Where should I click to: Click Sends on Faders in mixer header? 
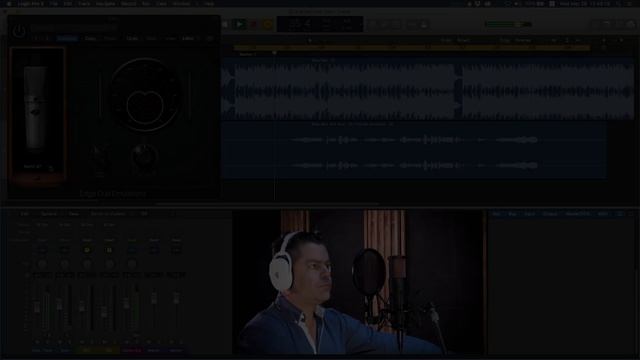108,213
